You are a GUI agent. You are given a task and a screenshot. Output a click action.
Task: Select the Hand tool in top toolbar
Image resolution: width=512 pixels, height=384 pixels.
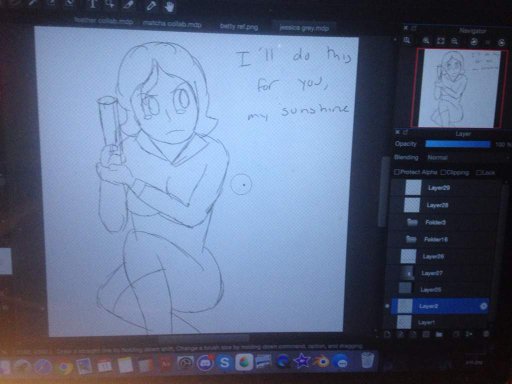coord(170,7)
